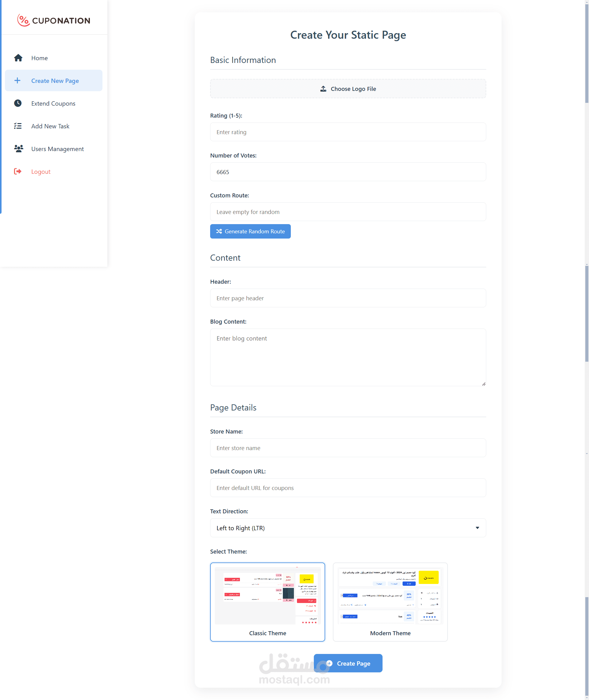Open the Text Direction dropdown

347,527
